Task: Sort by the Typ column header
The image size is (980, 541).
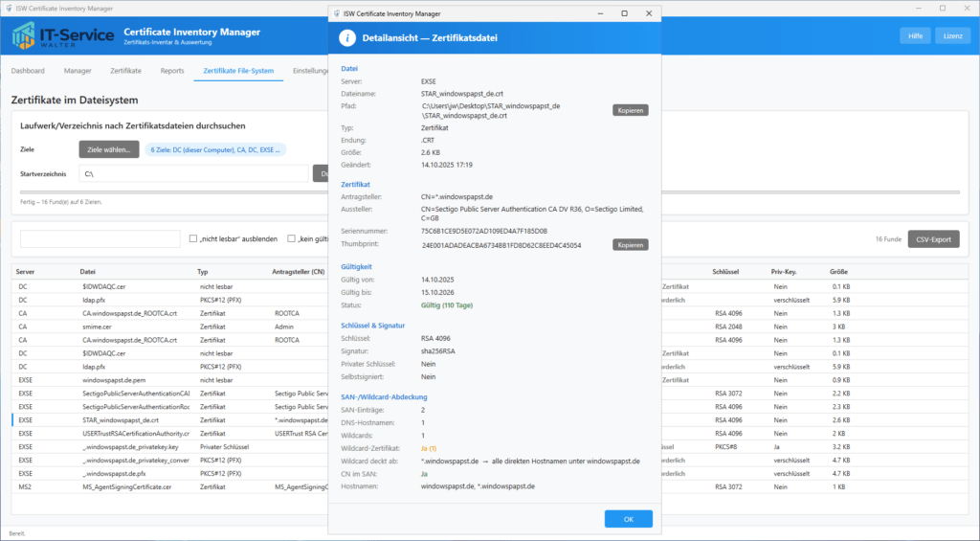Action: [x=203, y=272]
